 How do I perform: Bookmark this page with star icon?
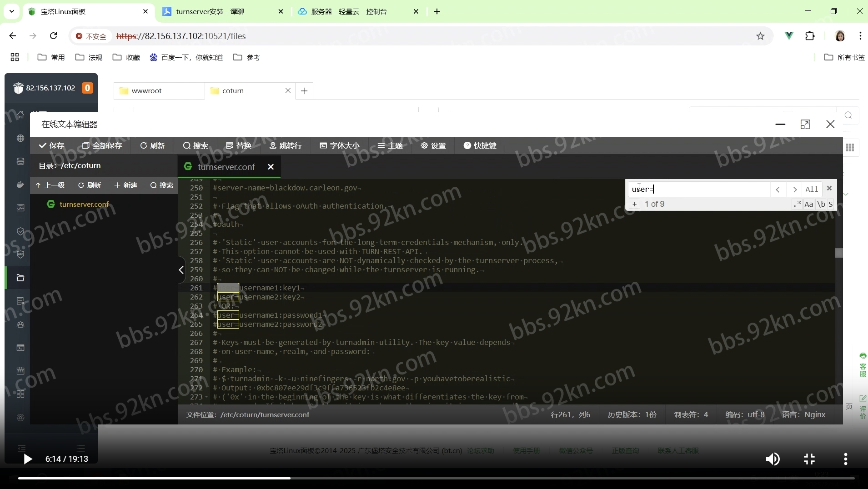(760, 36)
